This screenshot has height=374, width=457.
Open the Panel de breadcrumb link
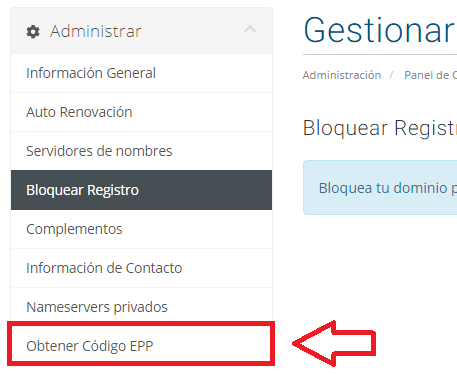430,75
